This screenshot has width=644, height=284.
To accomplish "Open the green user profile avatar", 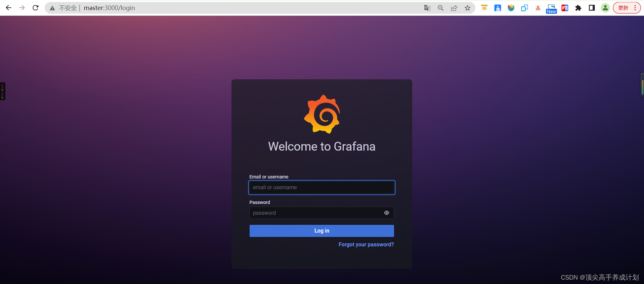I will click(x=605, y=8).
